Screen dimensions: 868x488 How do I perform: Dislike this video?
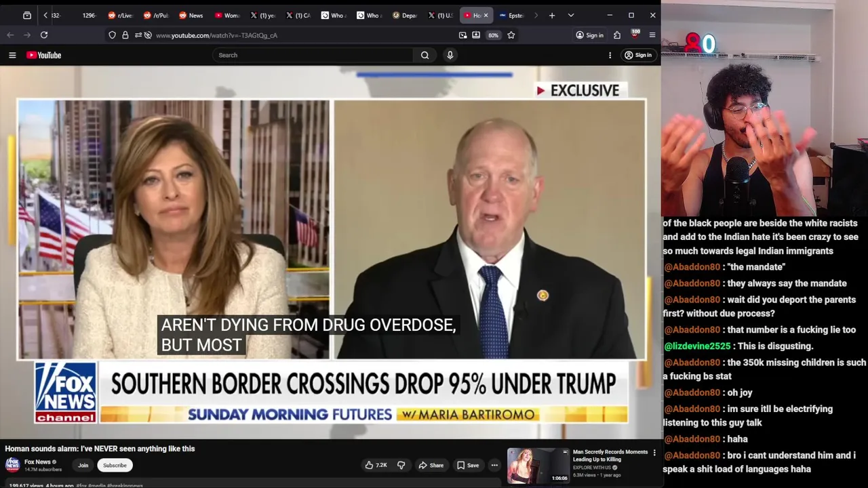point(401,465)
